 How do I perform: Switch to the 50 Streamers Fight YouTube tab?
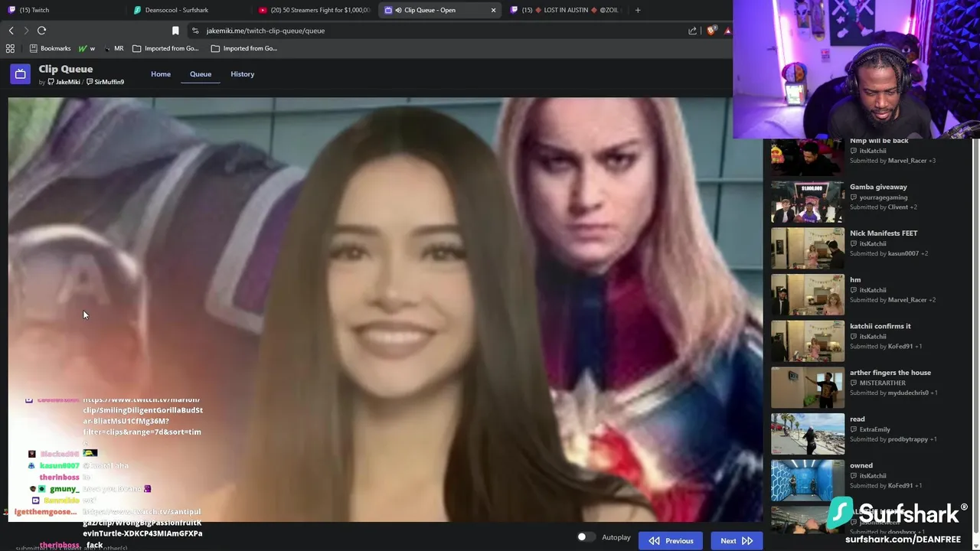tap(314, 10)
